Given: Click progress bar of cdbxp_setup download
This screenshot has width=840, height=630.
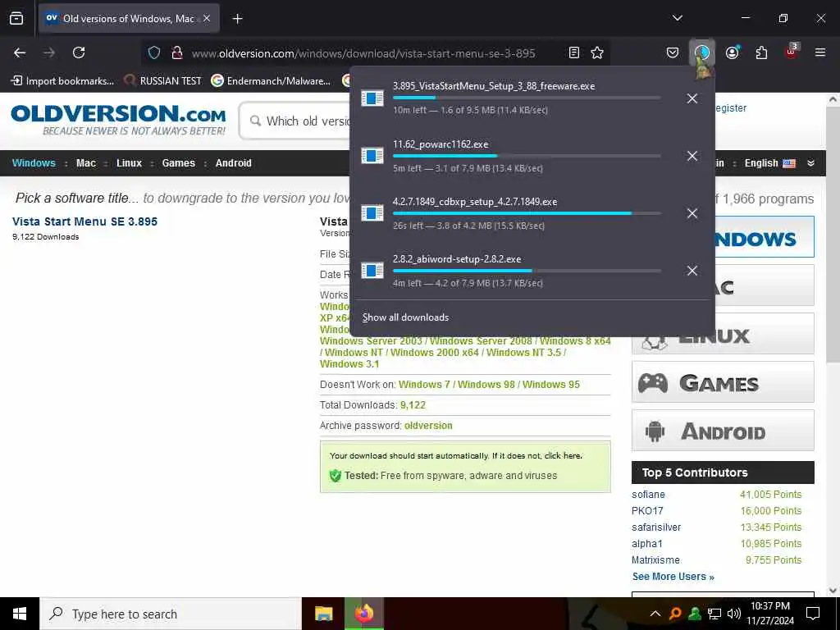Looking at the screenshot, I should (x=527, y=213).
